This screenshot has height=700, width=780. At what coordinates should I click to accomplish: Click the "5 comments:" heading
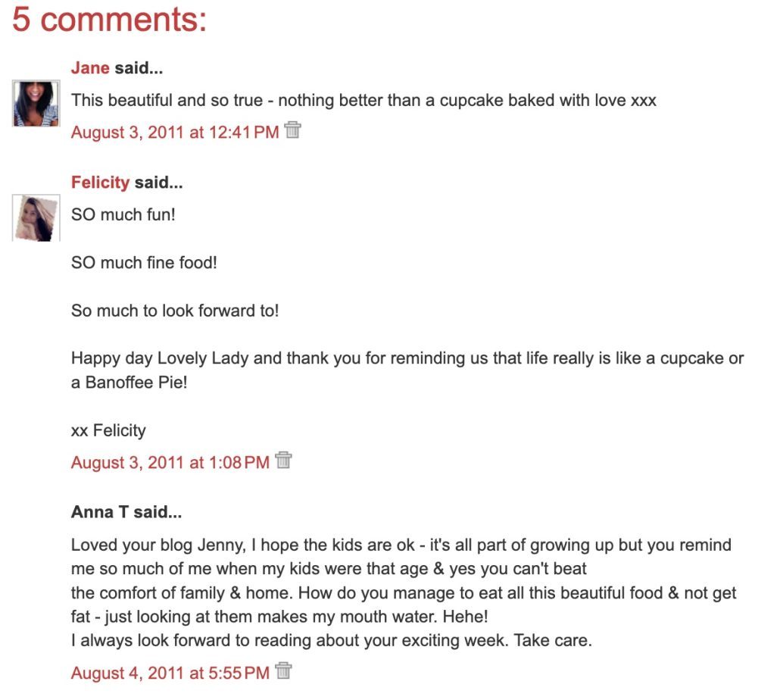109,20
